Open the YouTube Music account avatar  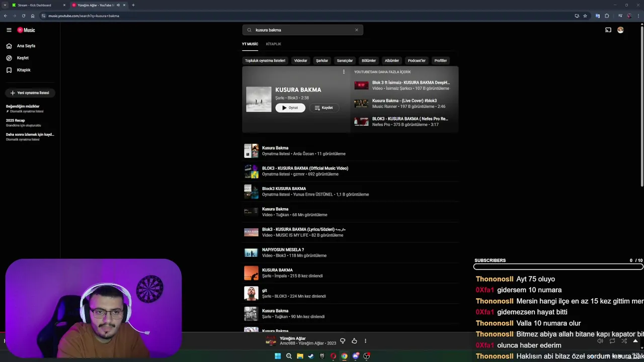620,30
